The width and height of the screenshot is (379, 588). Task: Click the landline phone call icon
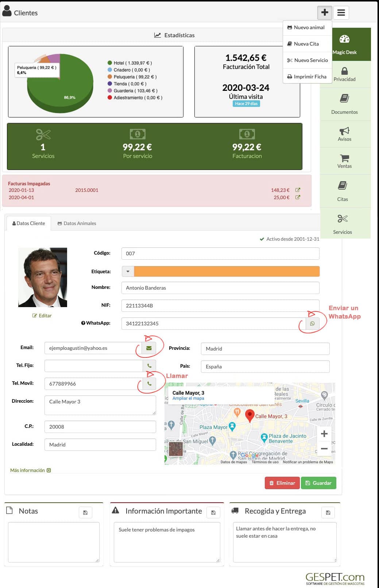tap(149, 366)
